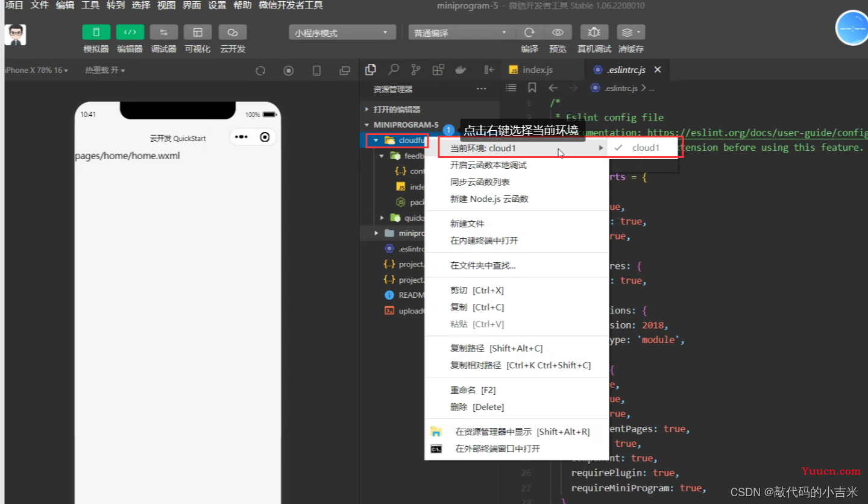Open the 小程序模式 mode dropdown
The image size is (868, 504).
pyautogui.click(x=342, y=33)
